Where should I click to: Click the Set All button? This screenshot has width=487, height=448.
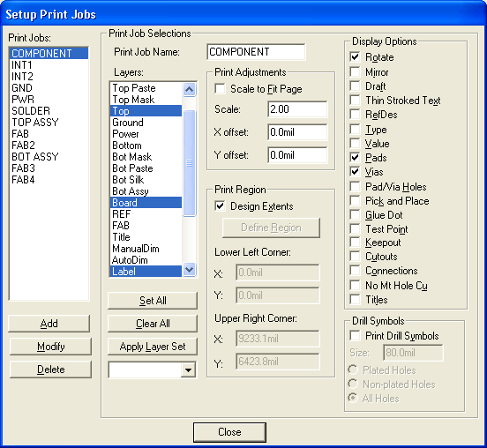[x=153, y=301]
